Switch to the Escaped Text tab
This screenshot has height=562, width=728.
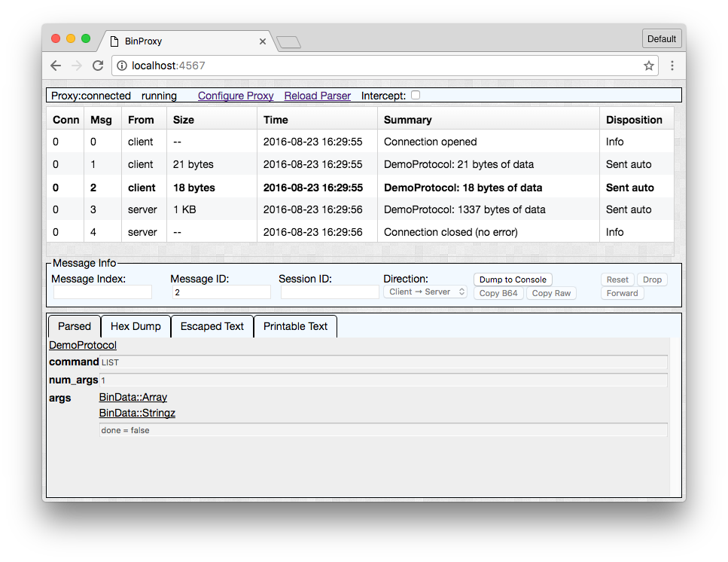(x=212, y=326)
